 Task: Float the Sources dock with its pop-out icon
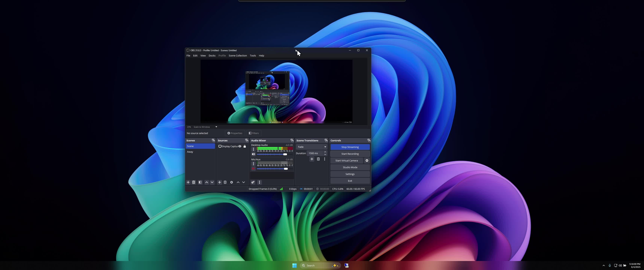[x=247, y=140]
